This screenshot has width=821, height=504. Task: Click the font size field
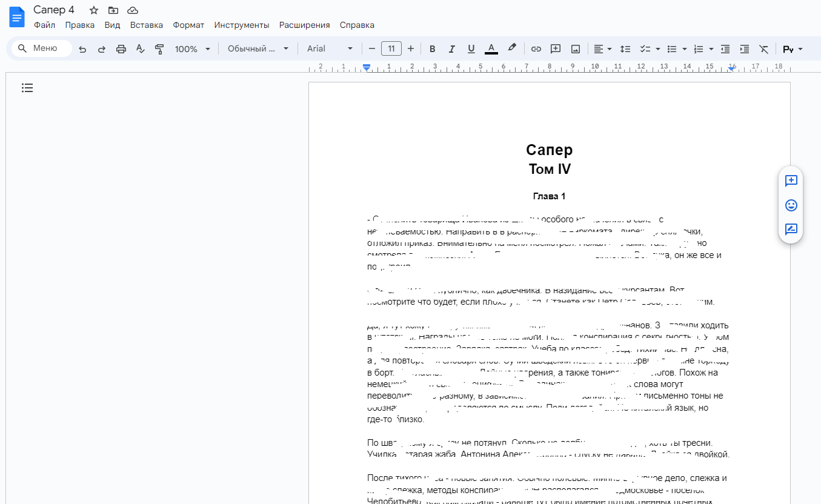click(391, 49)
